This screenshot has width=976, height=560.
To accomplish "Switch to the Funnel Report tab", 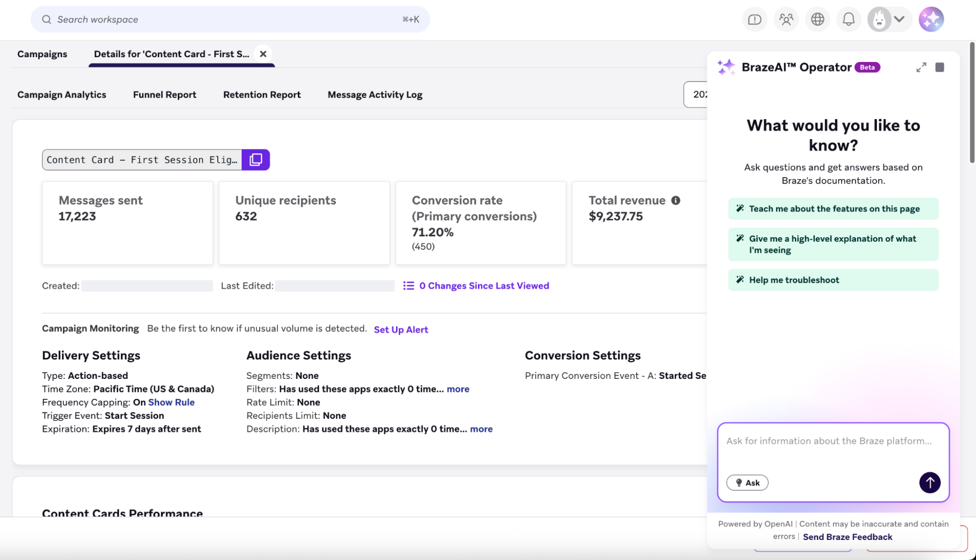I will [x=165, y=95].
